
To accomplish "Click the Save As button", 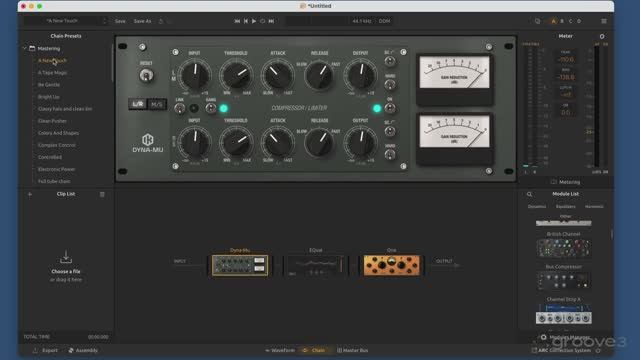I will click(142, 21).
